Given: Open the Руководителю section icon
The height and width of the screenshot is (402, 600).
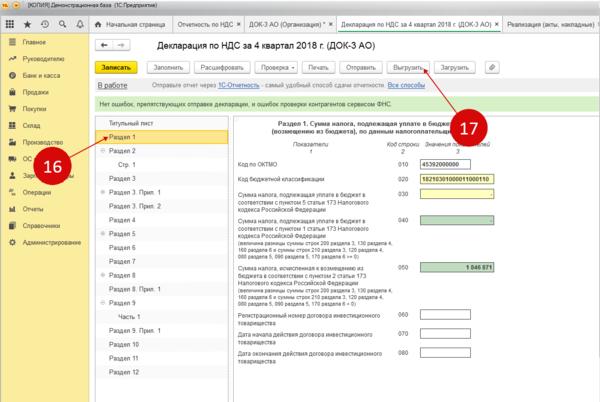Looking at the screenshot, I should 10,58.
